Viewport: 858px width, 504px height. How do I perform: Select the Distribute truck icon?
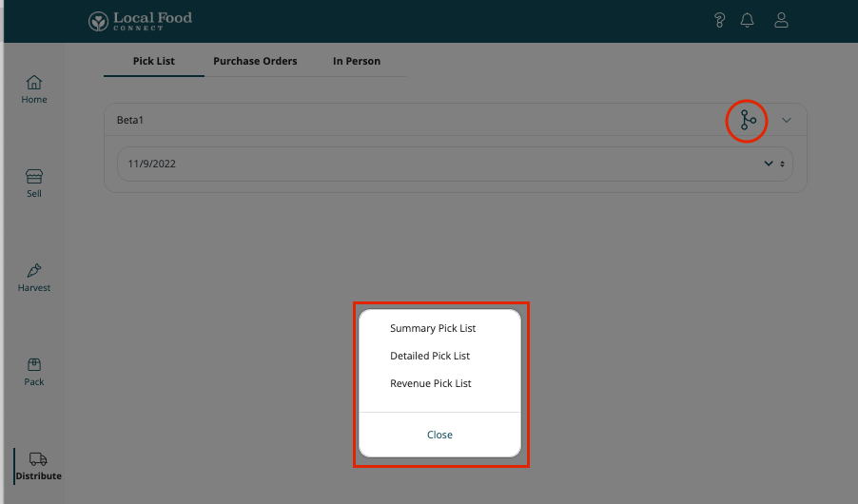pos(38,459)
